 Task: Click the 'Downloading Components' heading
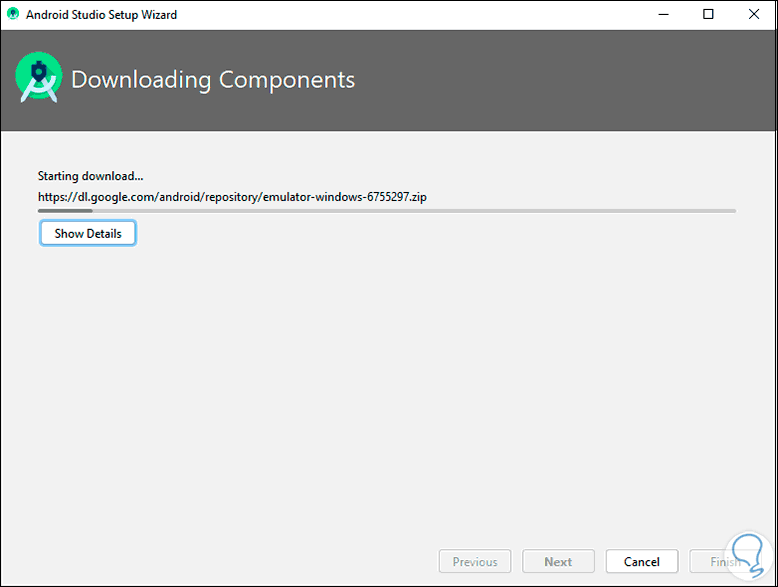point(213,80)
